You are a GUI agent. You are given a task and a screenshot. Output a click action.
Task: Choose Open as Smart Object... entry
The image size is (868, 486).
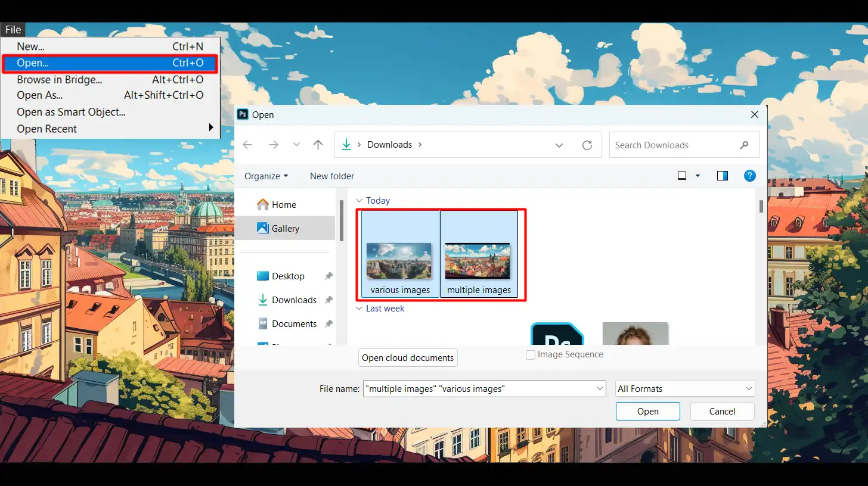110,112
